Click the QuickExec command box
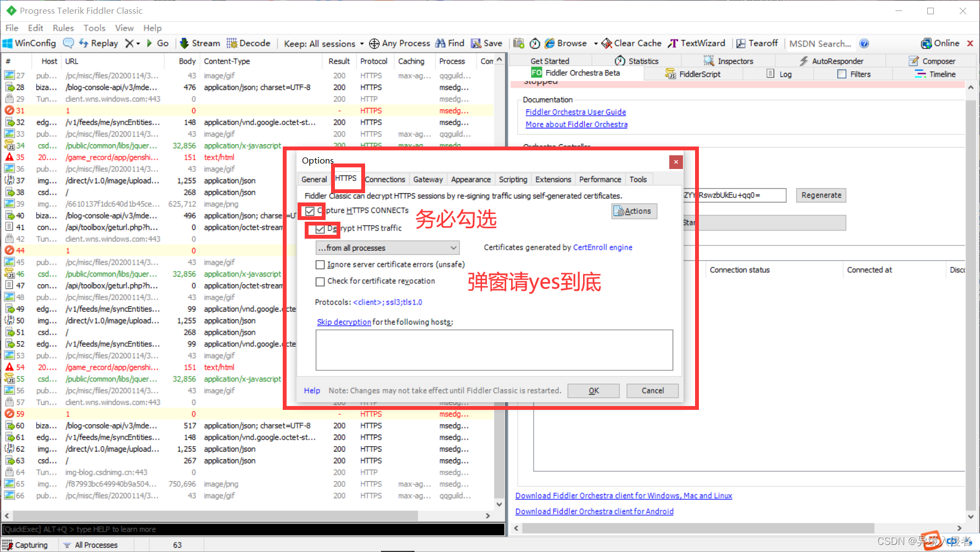 [253, 530]
